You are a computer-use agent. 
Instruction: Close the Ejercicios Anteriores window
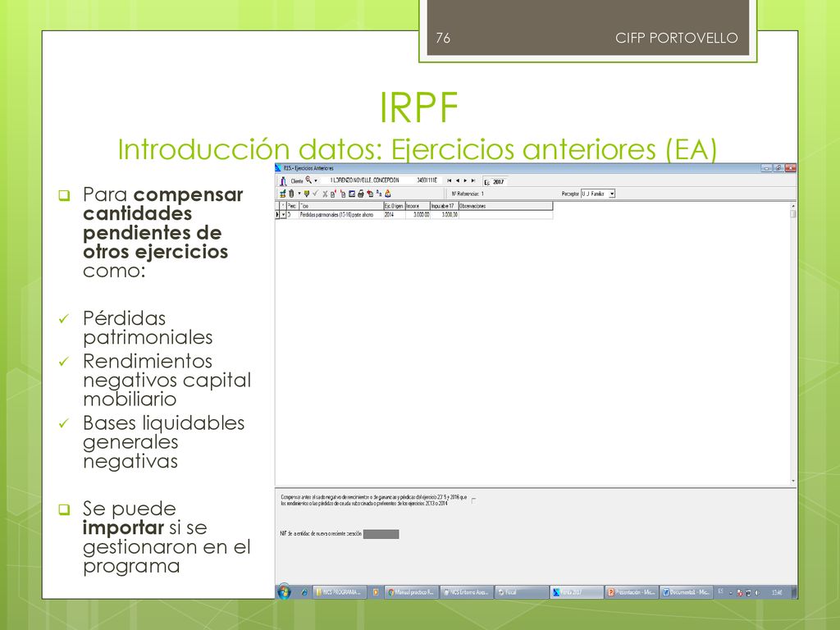click(791, 168)
